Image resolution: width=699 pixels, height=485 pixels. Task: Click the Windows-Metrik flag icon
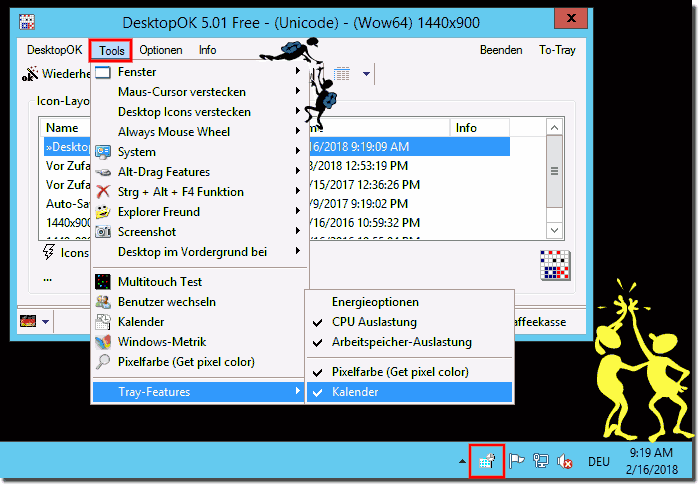103,342
